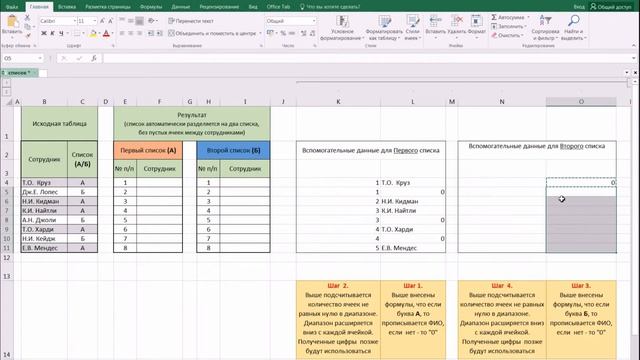Open the Общий number format dropdown

click(314, 21)
